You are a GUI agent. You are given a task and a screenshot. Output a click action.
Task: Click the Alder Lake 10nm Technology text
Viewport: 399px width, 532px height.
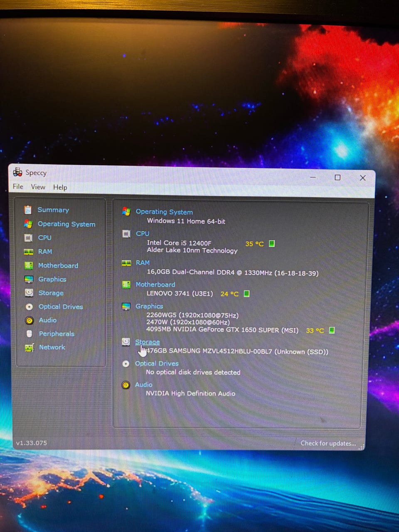(x=192, y=250)
